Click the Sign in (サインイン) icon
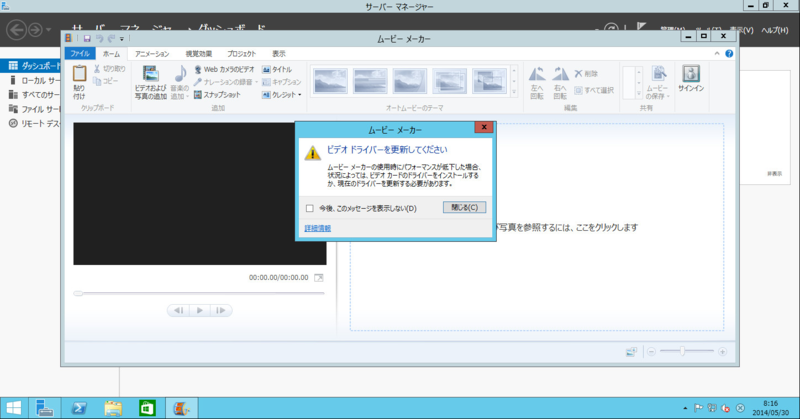 click(x=691, y=74)
